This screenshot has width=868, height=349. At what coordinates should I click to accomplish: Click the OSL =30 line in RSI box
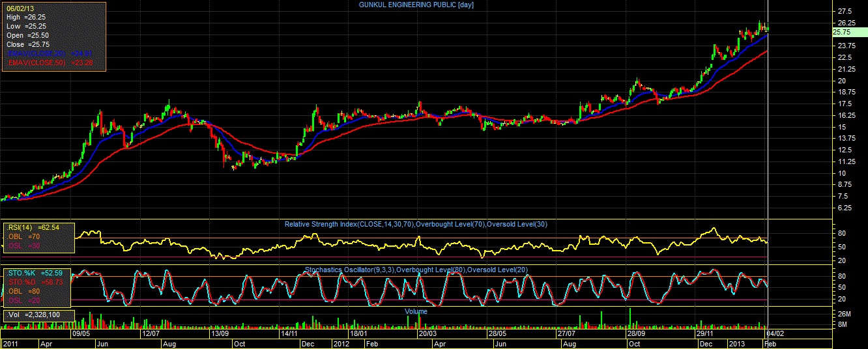24,245
